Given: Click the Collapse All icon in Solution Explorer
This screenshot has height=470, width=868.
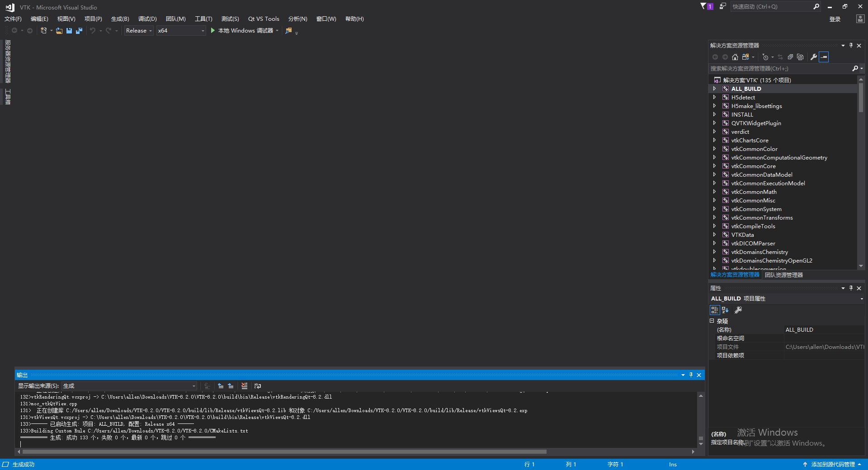Looking at the screenshot, I should (790, 57).
